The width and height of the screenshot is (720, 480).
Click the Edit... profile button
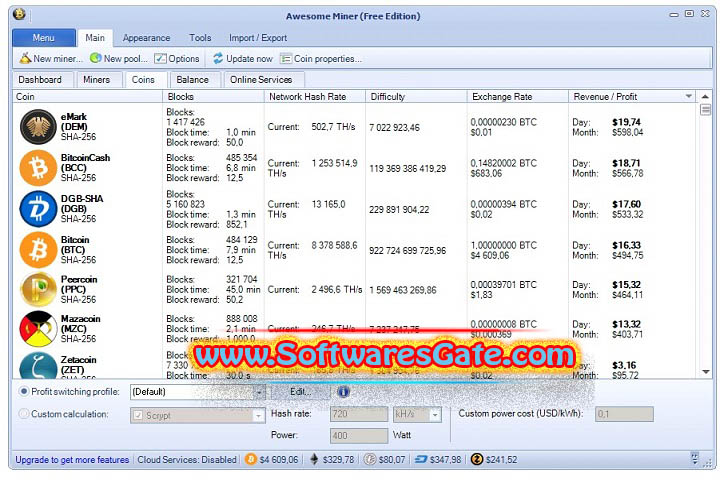tap(300, 392)
